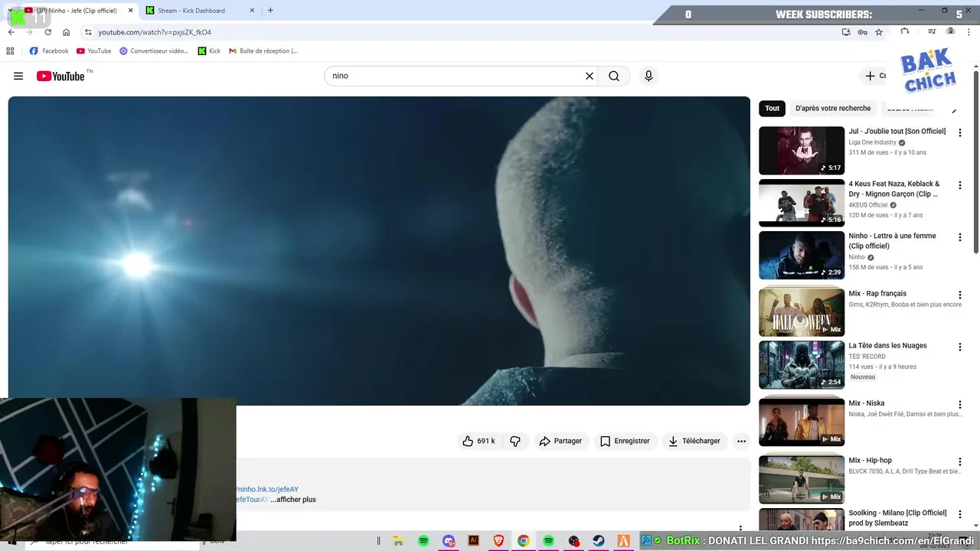Open more actions ellipsis below the video
The height and width of the screenshot is (551, 980).
click(741, 441)
